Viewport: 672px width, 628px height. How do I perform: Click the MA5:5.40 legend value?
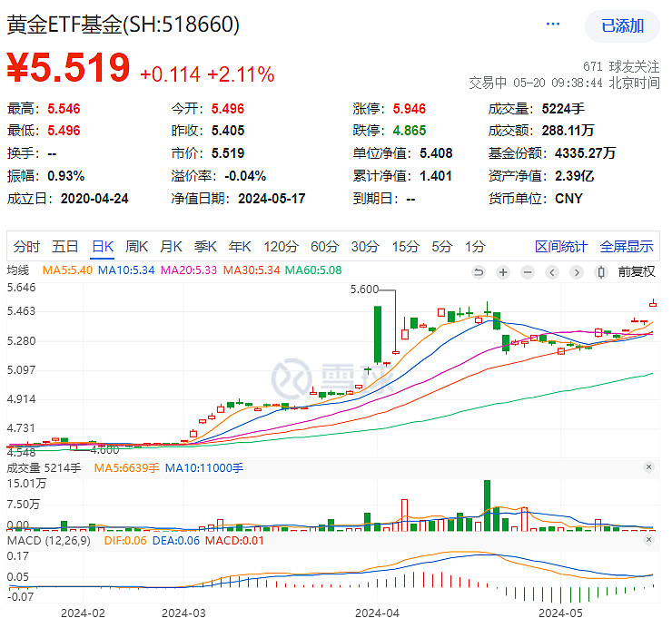tap(67, 270)
